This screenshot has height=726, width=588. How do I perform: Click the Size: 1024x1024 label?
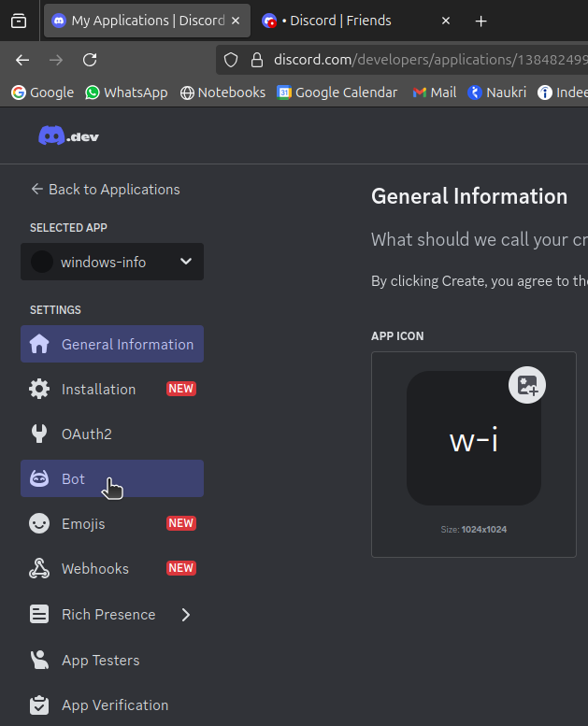pyautogui.click(x=474, y=529)
